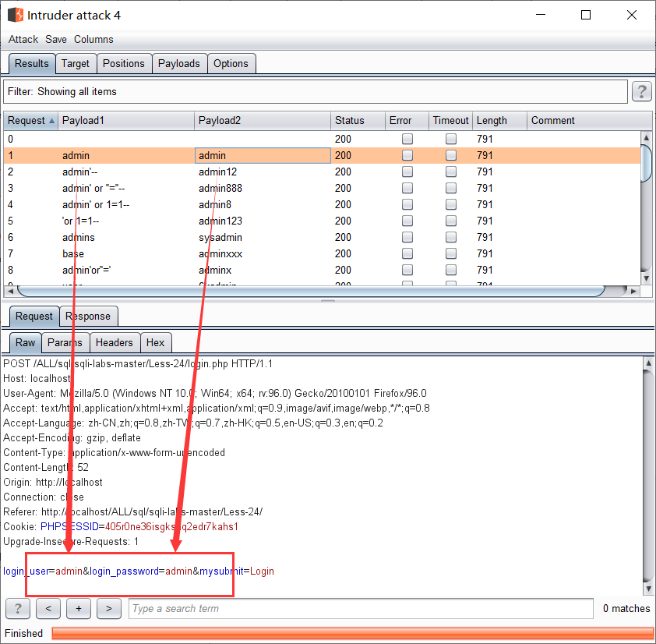Toggle Timeout checkbox for request 4
Viewport: 656px width, 644px height.
[450, 204]
